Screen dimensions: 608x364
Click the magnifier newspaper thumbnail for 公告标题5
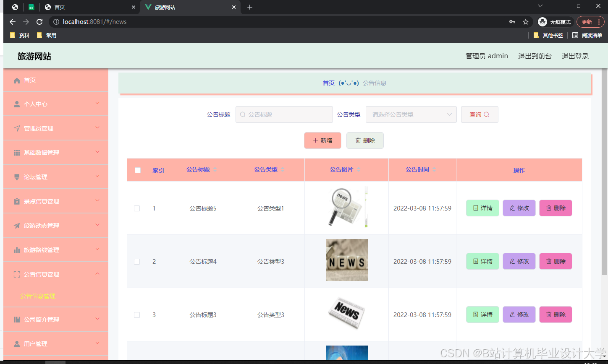[x=347, y=207]
